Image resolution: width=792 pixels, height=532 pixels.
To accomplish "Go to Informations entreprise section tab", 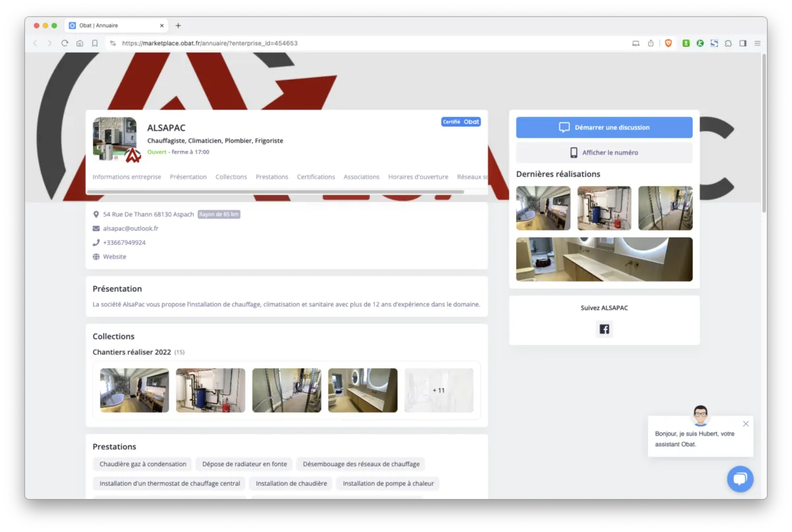I will click(127, 177).
